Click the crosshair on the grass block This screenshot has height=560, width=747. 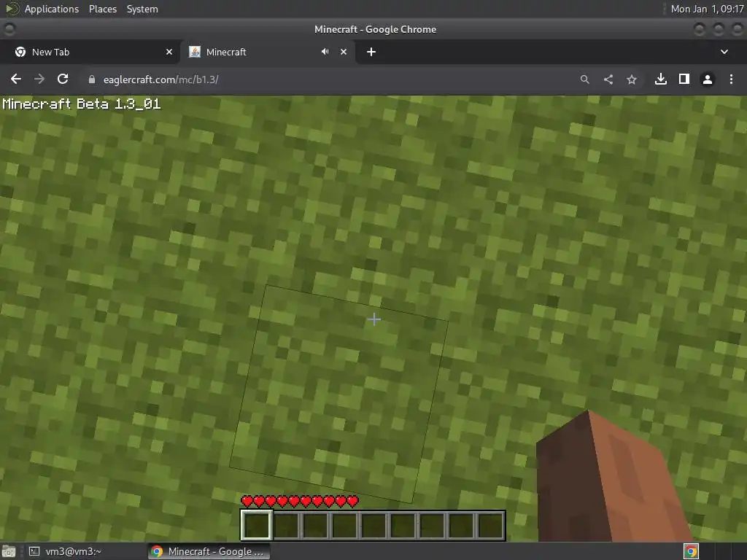pos(374,319)
